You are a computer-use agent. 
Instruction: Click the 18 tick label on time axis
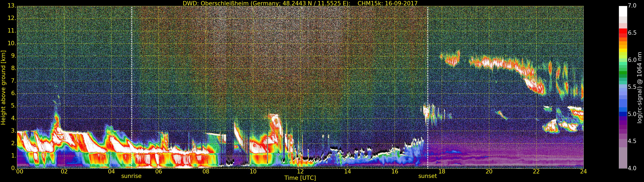[442, 171]
